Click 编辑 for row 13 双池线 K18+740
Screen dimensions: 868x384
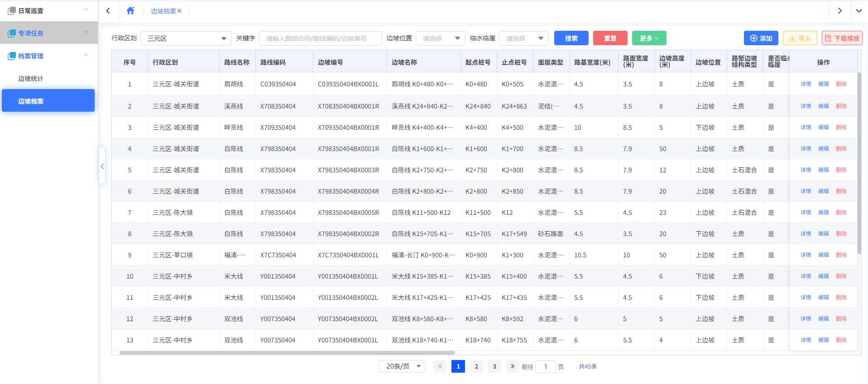pyautogui.click(x=824, y=340)
